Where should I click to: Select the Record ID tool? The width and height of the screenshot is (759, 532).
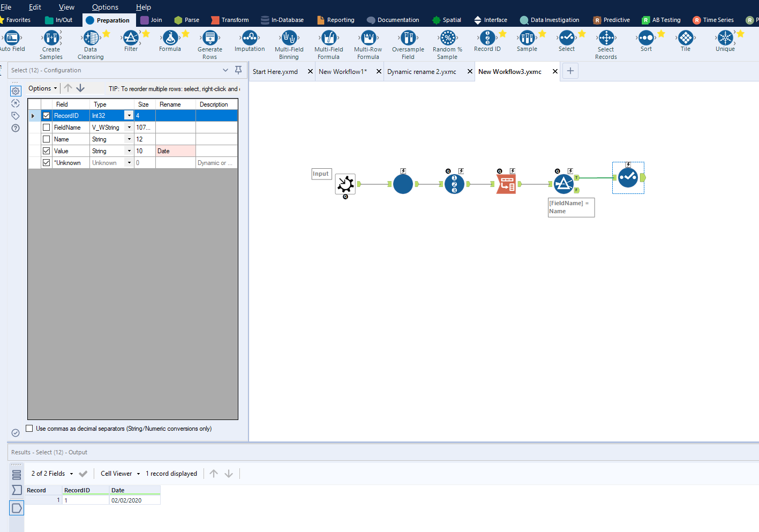487,39
